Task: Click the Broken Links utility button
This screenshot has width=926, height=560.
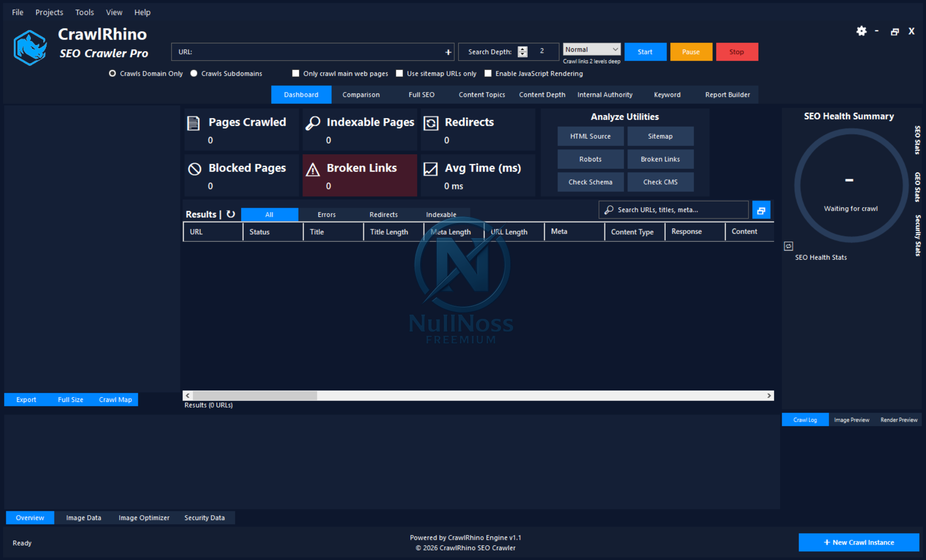Action: point(660,160)
